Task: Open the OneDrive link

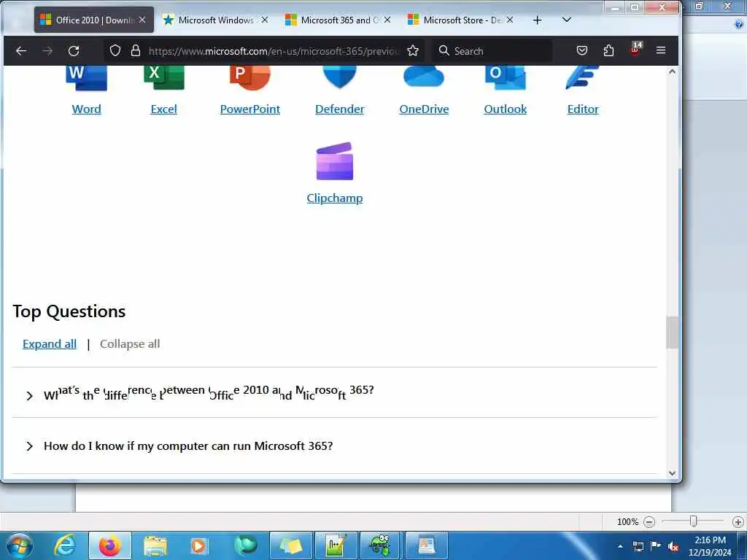Action: pos(424,109)
